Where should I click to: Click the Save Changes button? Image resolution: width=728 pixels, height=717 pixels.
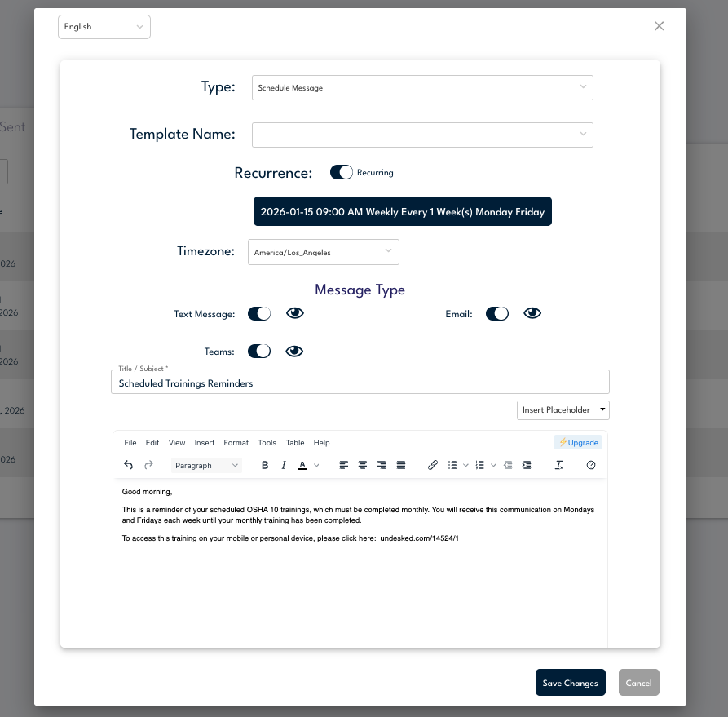(x=570, y=683)
